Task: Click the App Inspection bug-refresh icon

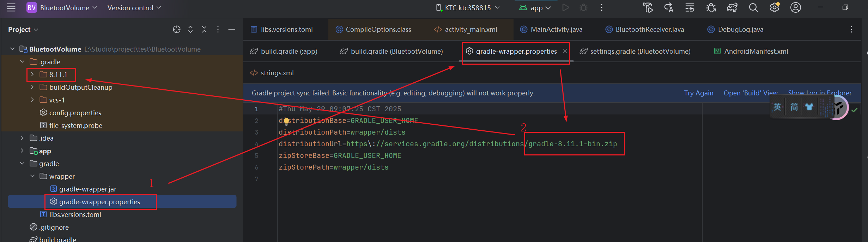Action: [x=711, y=7]
